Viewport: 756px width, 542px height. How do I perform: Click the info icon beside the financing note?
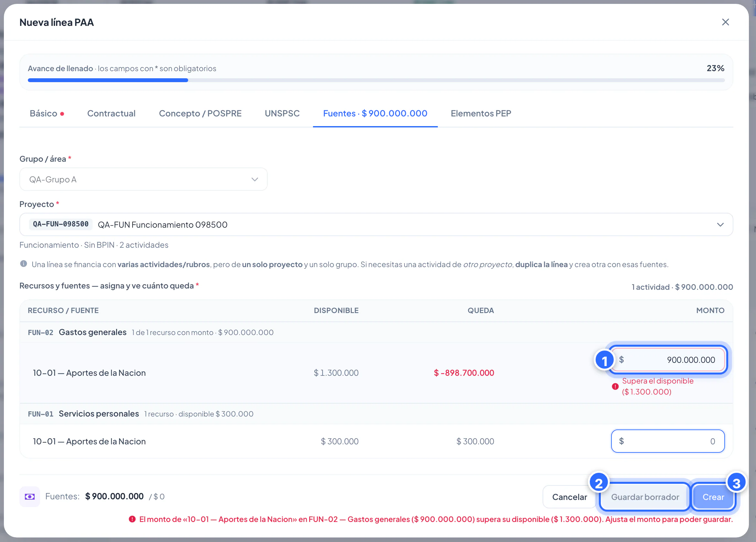[x=23, y=264]
